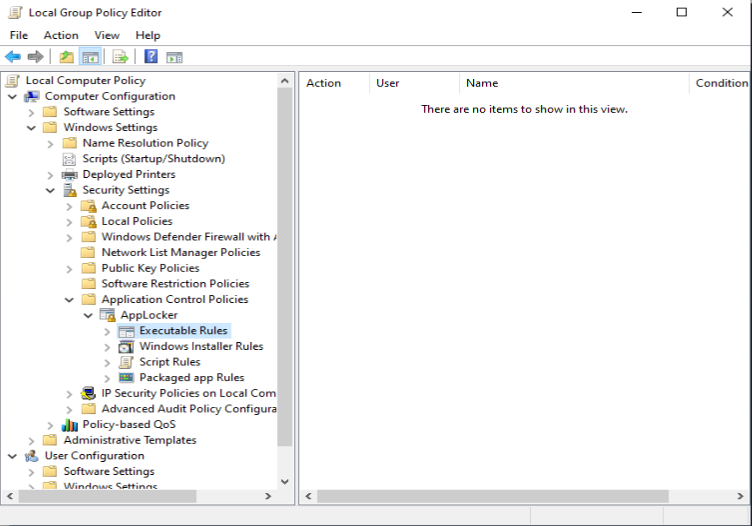Sort by the Action column header

coord(334,83)
